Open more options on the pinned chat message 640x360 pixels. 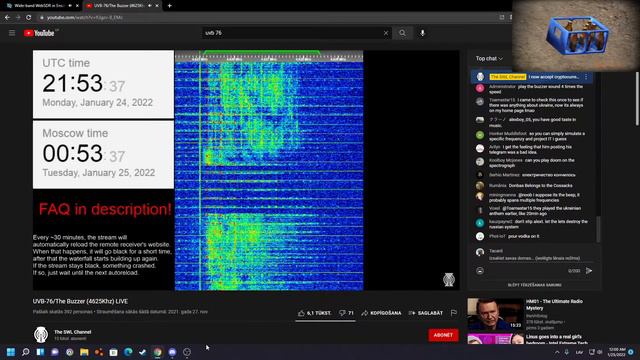click(587, 77)
